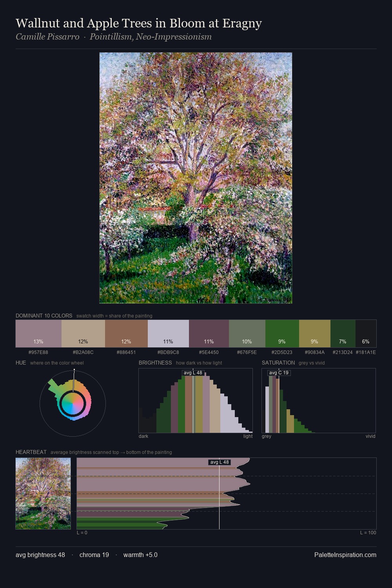Click hex label #BDB9C8

(168, 352)
